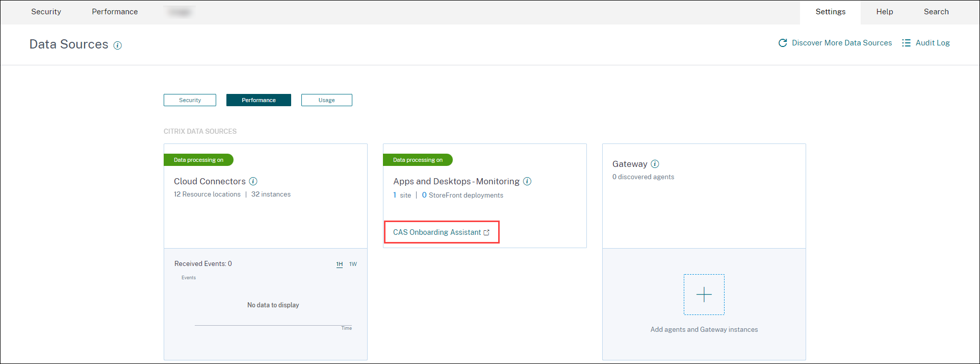Click the external link icon next to CAS Onboarding Assistant

coord(486,232)
